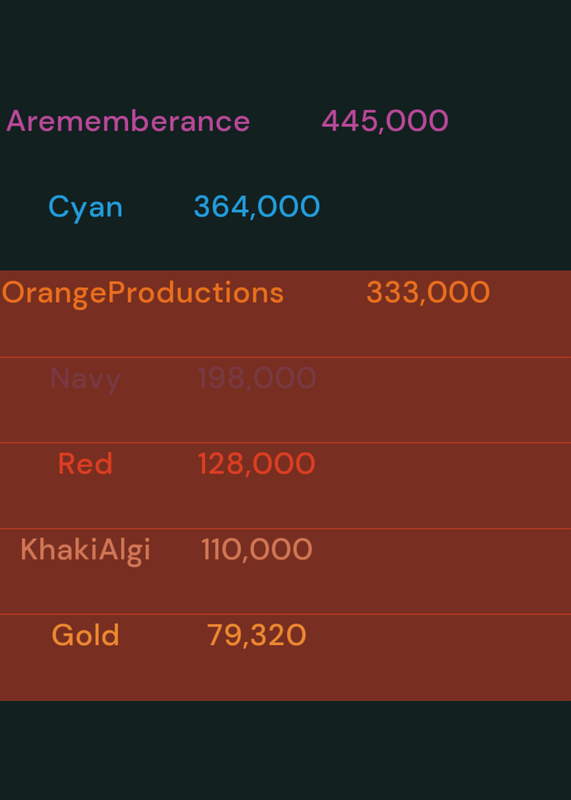Open the KhakiAlgi entry
Viewport: 571px width, 800px height.
tap(86, 551)
